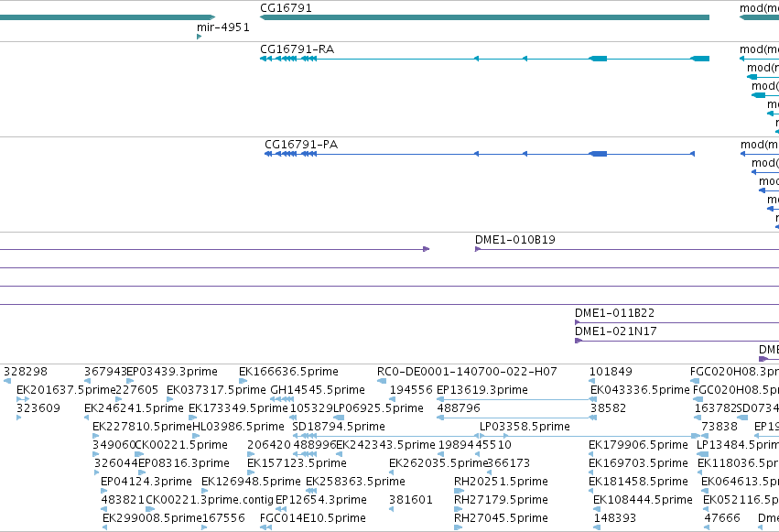Select the CG16791 gene bar

484,17
